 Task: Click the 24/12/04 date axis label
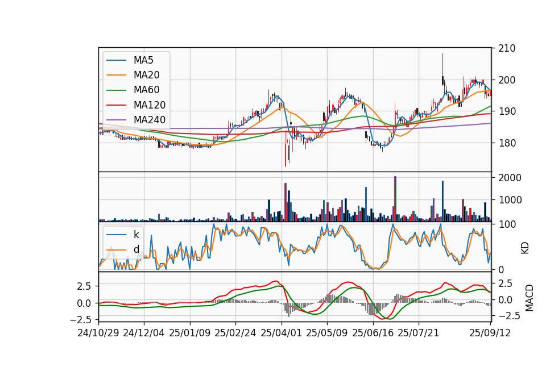coord(143,333)
